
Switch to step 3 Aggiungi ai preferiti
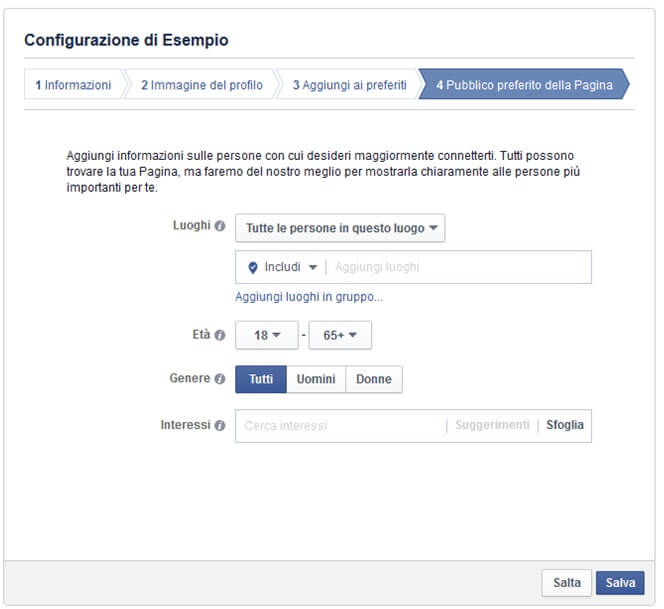349,84
